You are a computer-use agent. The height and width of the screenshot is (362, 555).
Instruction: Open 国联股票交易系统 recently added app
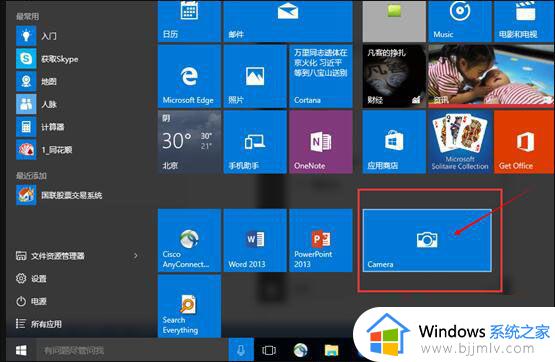coord(59,195)
